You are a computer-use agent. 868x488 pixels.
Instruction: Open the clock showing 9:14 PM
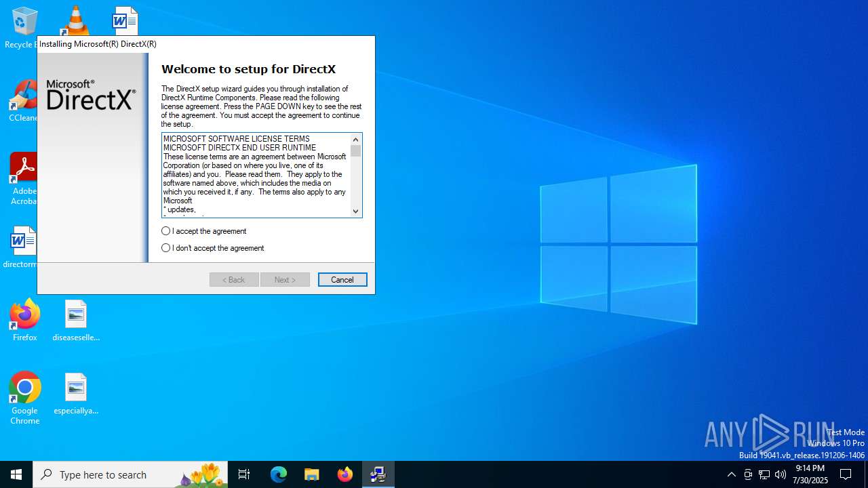point(810,474)
